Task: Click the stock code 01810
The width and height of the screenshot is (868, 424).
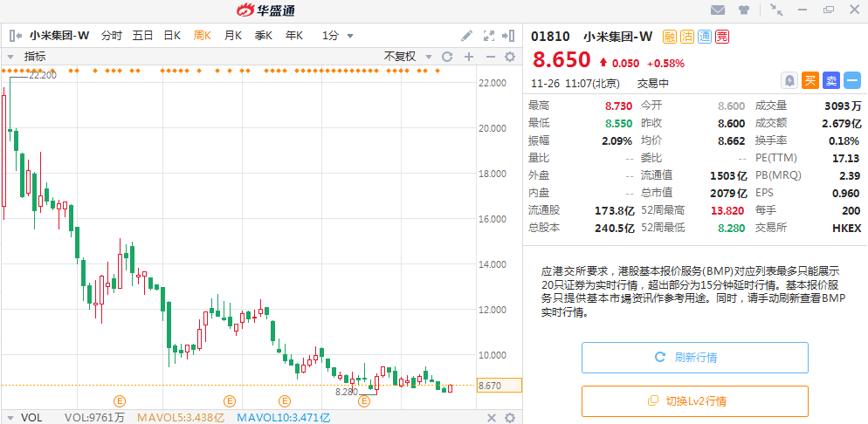Action: point(550,37)
